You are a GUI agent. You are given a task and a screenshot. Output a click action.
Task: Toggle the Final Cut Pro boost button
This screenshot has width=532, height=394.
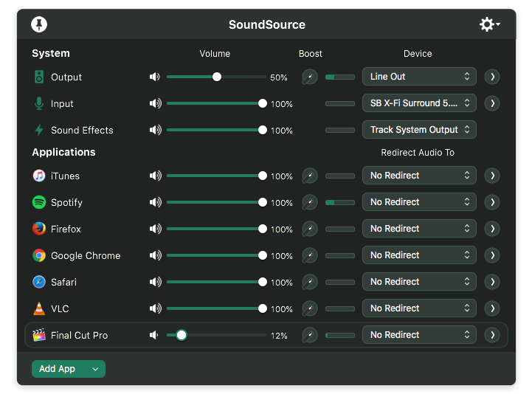(310, 335)
